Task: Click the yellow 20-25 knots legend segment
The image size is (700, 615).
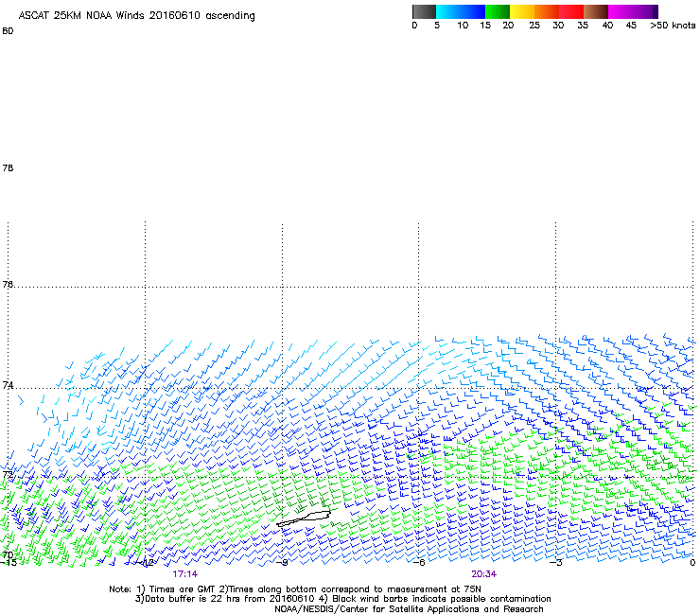Action: pos(522,11)
